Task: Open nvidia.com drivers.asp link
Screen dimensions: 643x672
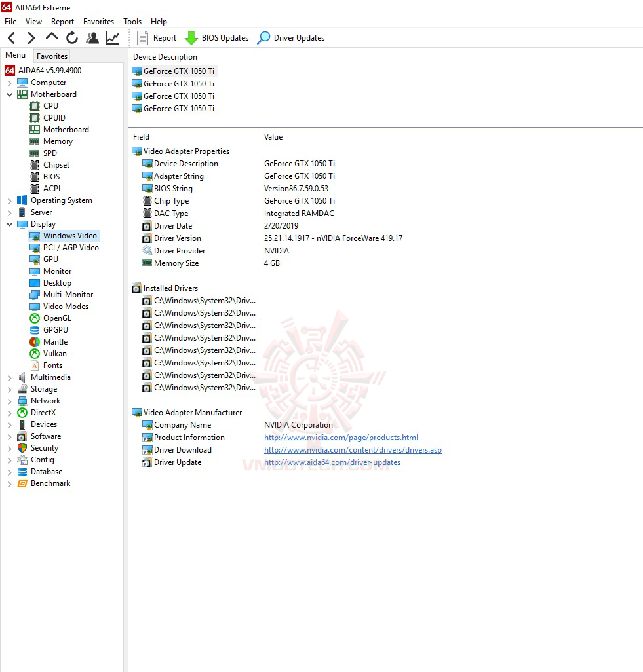Action: (x=353, y=450)
